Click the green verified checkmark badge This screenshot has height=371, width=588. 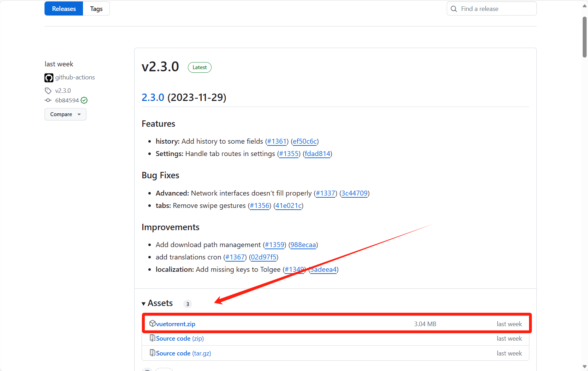tap(84, 100)
